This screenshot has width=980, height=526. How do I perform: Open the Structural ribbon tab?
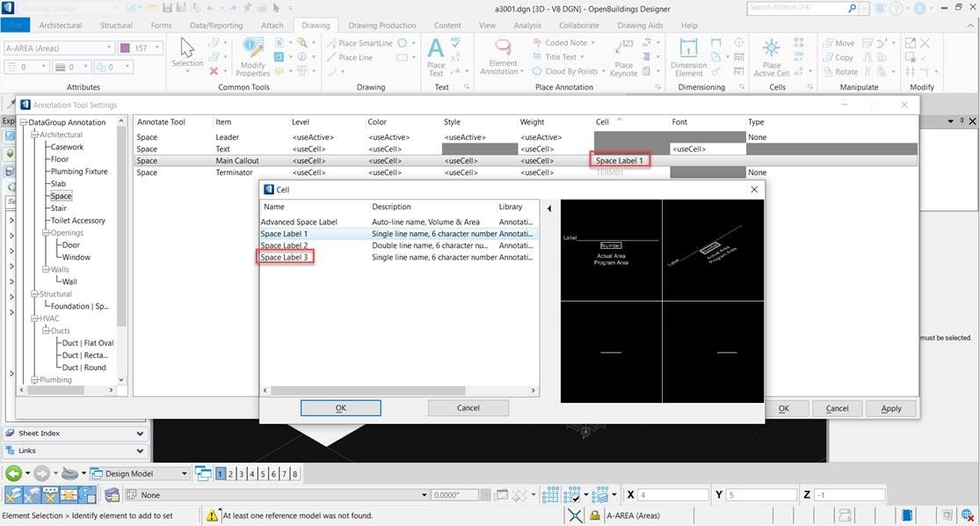(116, 25)
